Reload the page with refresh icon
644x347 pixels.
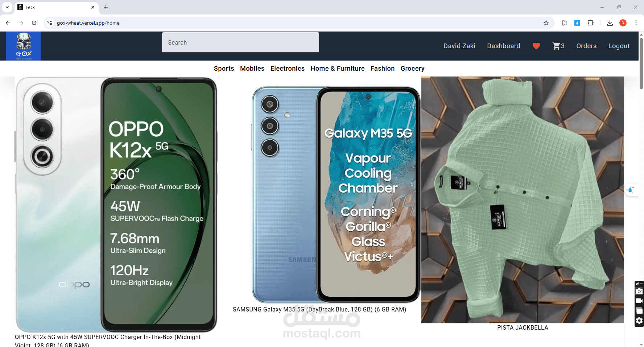tap(34, 23)
